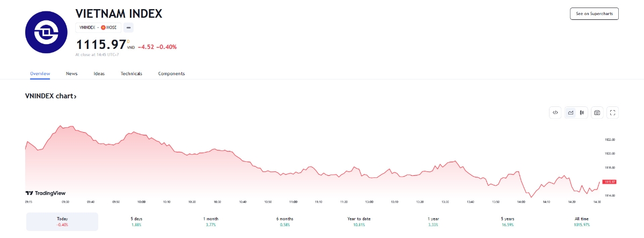Click the delayed data 'D' indicator
Screen dimensions: 644x238
[x=128, y=40]
